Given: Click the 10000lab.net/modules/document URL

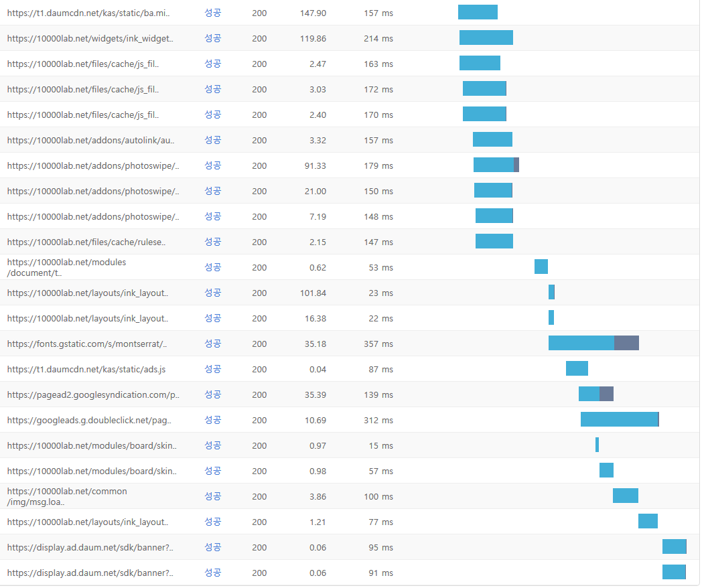Looking at the screenshot, I should [x=66, y=267].
